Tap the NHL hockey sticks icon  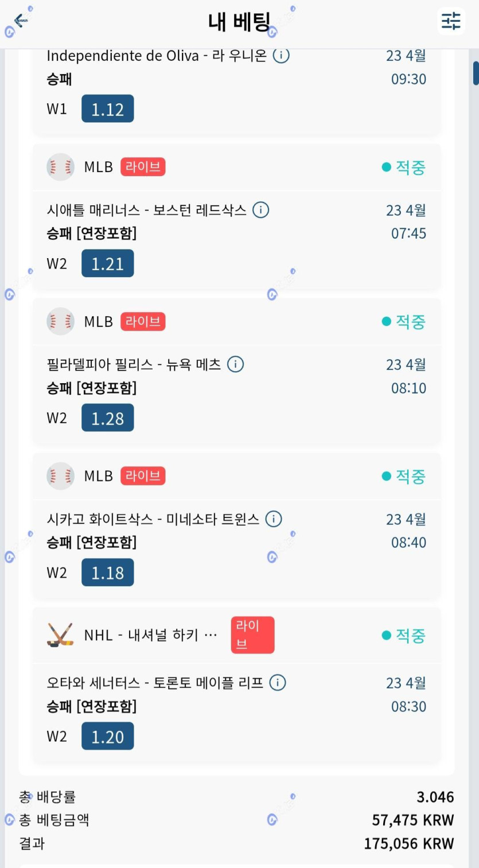(x=60, y=635)
